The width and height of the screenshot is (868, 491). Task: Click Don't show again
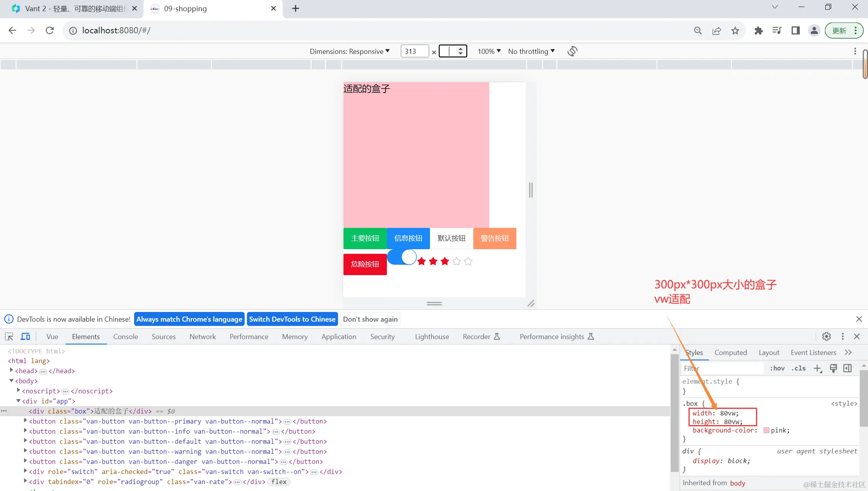(370, 319)
